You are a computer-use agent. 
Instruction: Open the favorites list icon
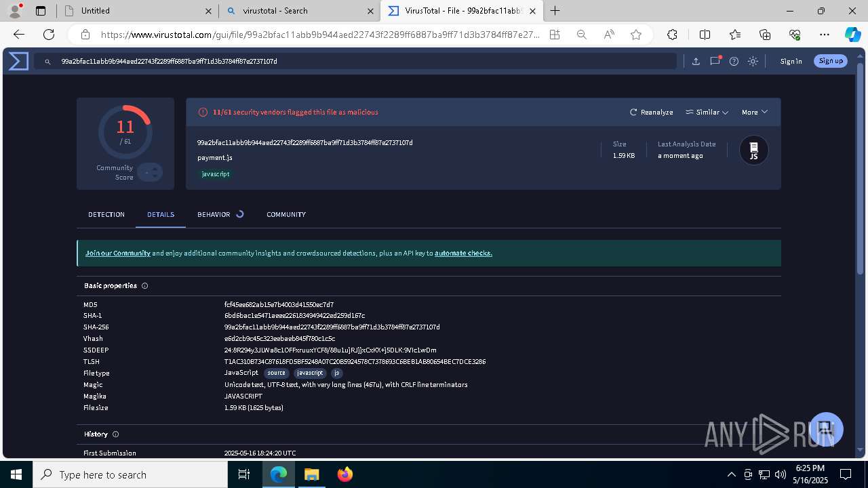[735, 35]
